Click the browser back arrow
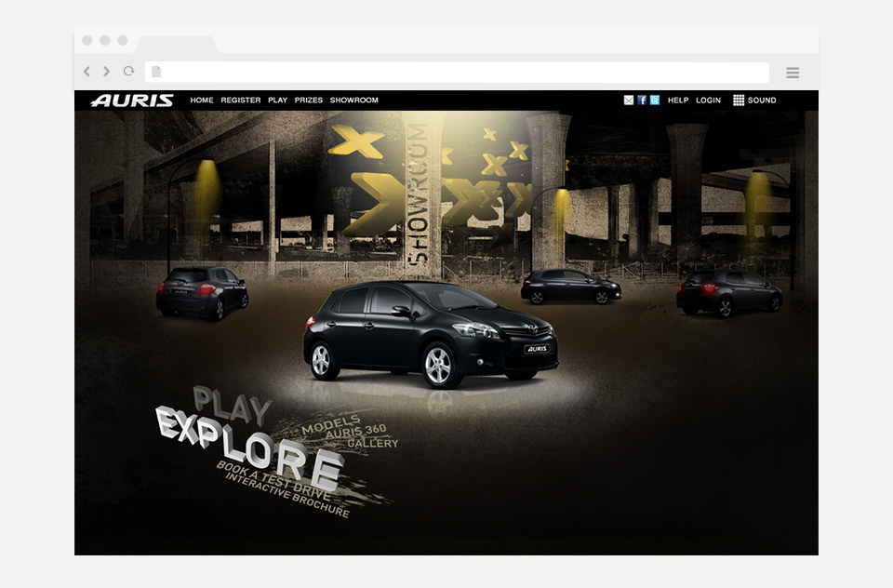 point(87,72)
